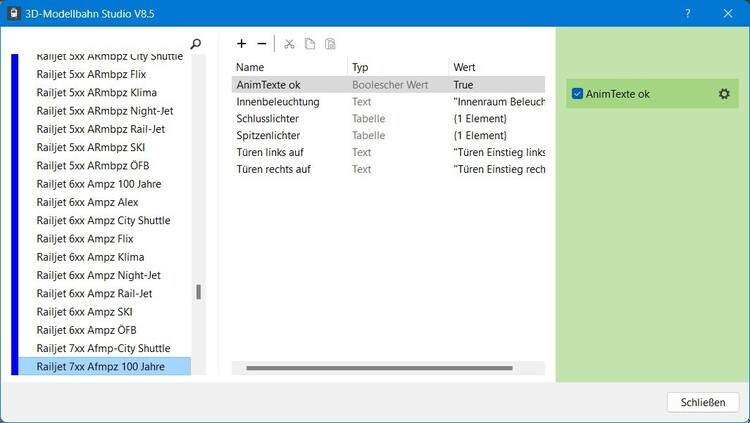The height and width of the screenshot is (423, 750).
Task: Click the search magnifier icon
Action: tap(196, 44)
